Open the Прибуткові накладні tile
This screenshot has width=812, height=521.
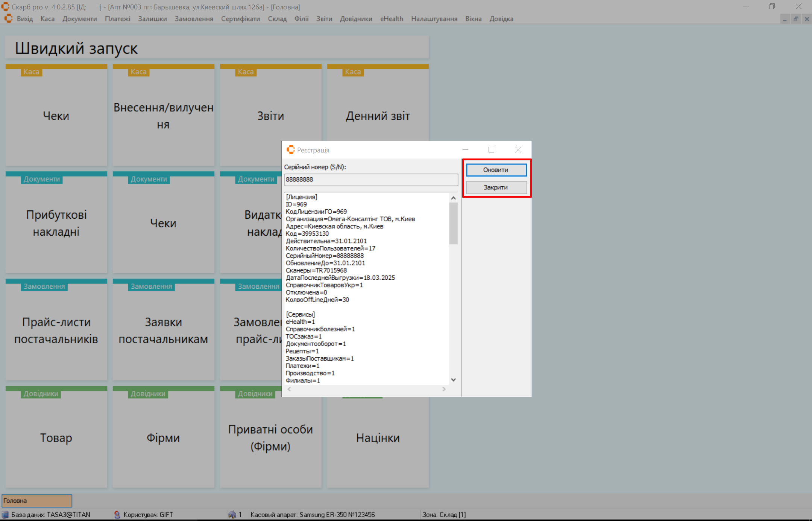[56, 223]
